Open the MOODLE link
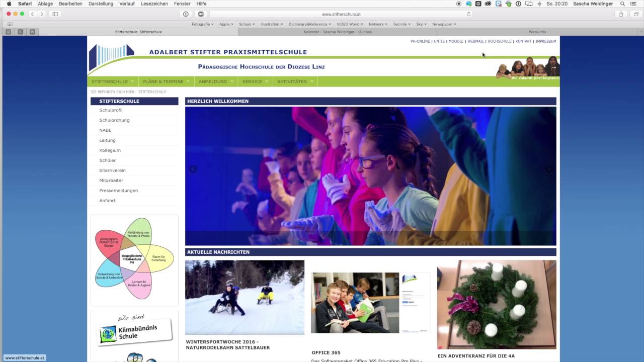644x362 pixels. (456, 41)
